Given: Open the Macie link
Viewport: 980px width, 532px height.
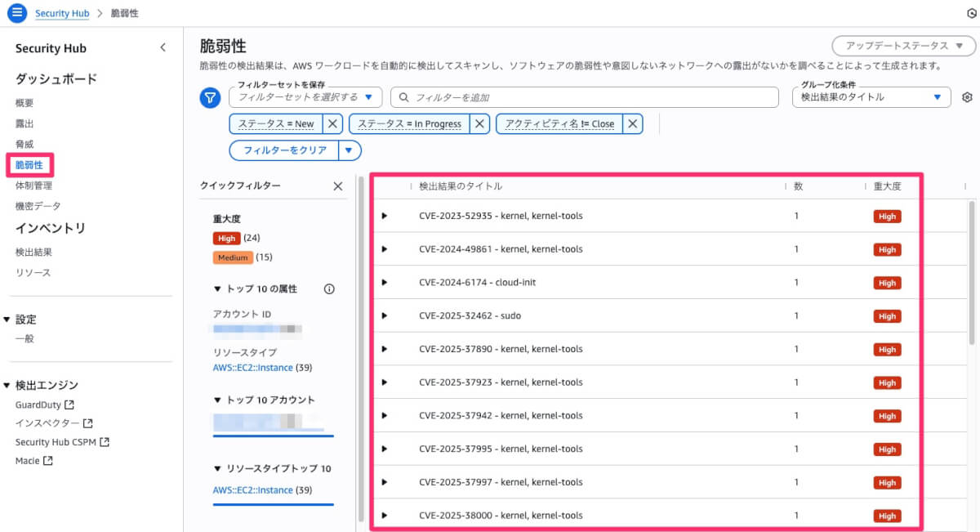Looking at the screenshot, I should coord(28,461).
